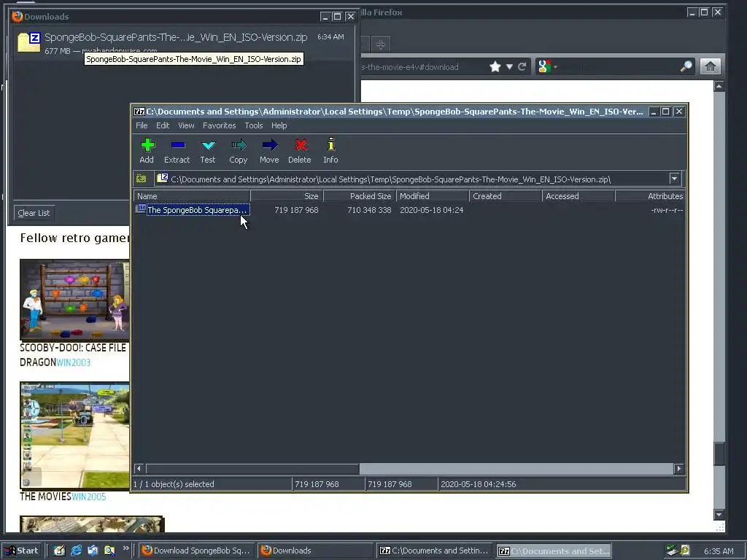
Task: Click the fourth quick launch icon with magnifier
Action: click(109, 550)
